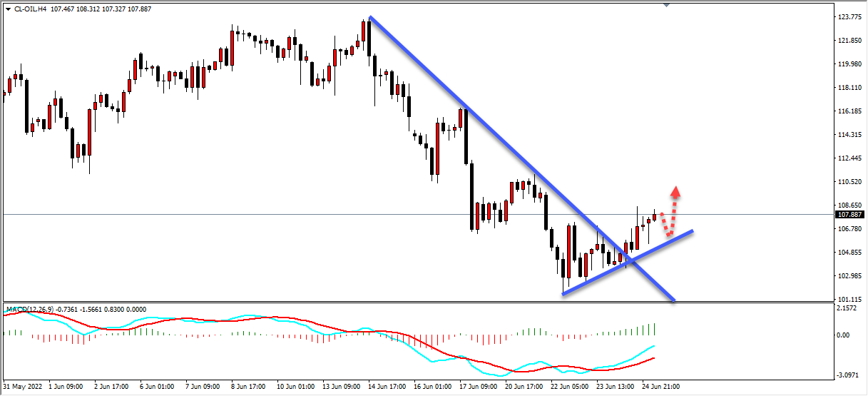Click the 102.985 price axis label

tap(849, 276)
